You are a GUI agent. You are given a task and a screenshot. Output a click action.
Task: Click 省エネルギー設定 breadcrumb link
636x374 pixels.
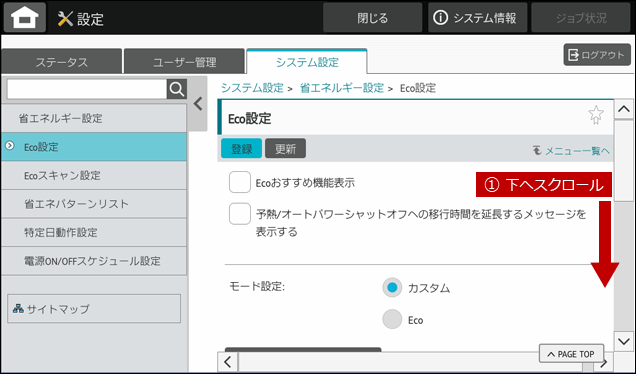(342, 88)
